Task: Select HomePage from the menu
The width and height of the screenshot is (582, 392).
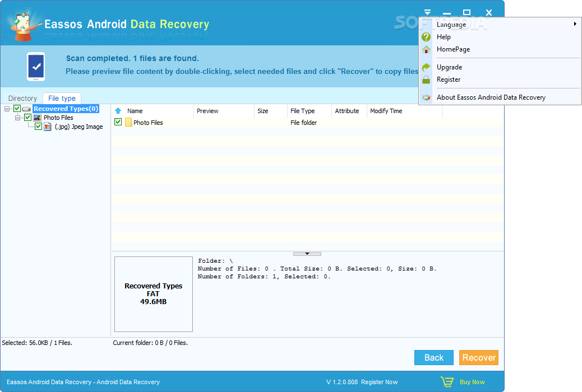Action: (x=500, y=49)
